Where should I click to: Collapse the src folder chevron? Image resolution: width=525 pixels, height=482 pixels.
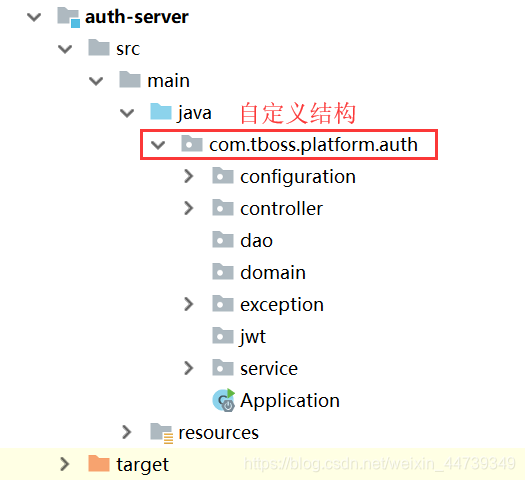tap(65, 49)
